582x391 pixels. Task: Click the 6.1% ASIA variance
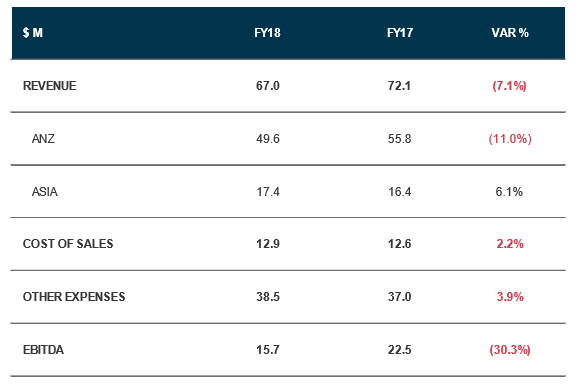(x=509, y=192)
